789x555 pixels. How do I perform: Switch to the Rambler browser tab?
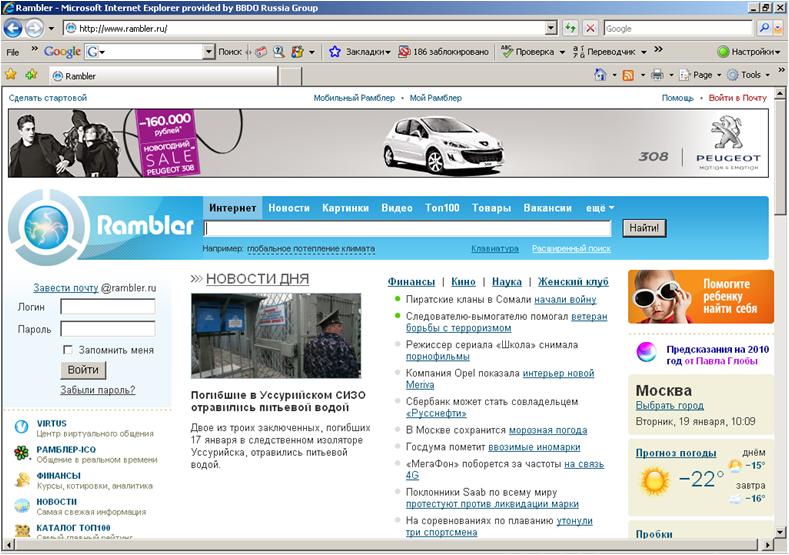pyautogui.click(x=164, y=76)
